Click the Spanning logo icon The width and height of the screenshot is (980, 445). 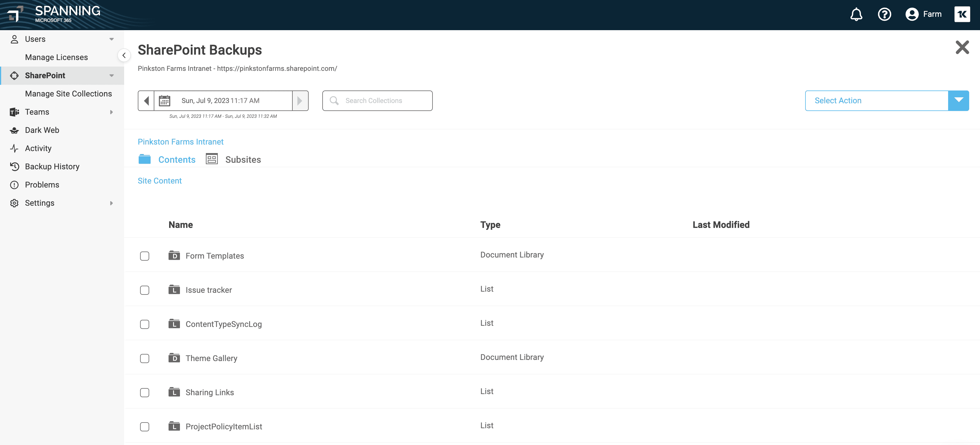tap(15, 15)
